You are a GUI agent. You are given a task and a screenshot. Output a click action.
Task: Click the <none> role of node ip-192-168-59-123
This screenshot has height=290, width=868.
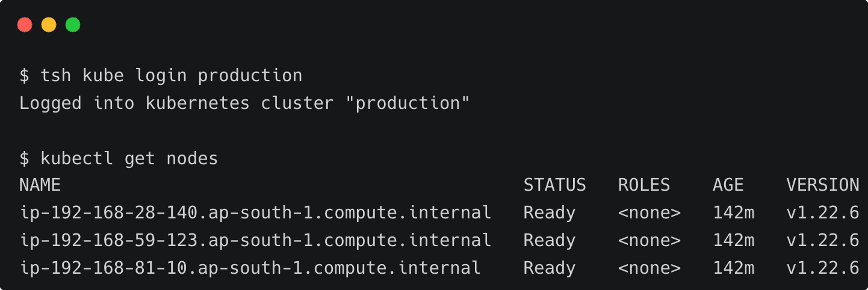[649, 241]
